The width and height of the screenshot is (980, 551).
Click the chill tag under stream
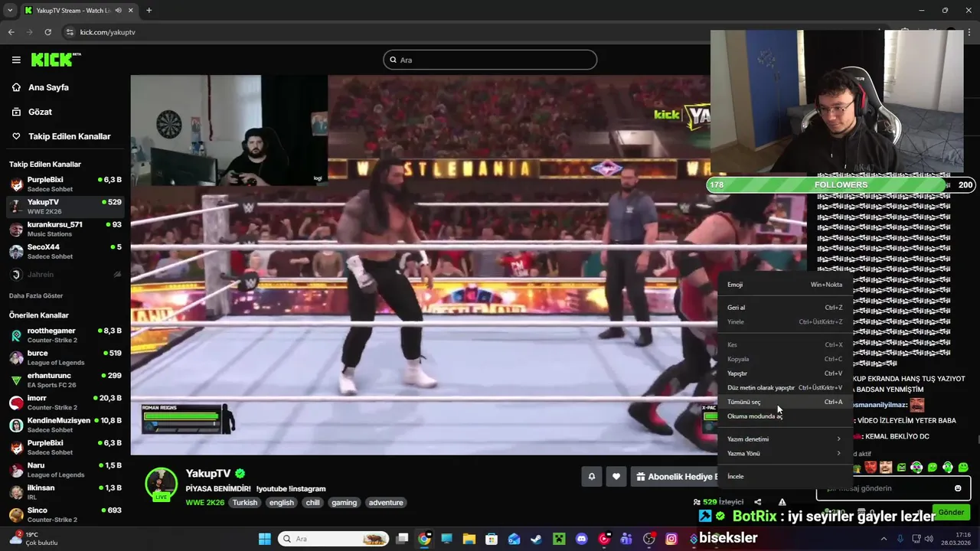(312, 503)
